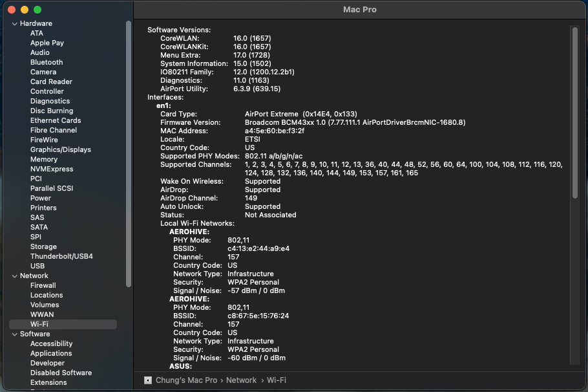Click the computer icon in path bar
The height and width of the screenshot is (392, 588).
point(148,380)
